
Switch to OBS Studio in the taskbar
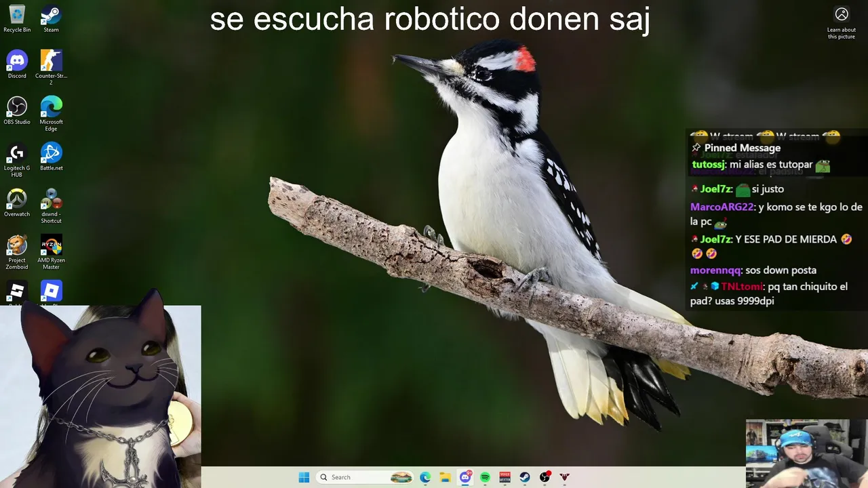coord(545,477)
